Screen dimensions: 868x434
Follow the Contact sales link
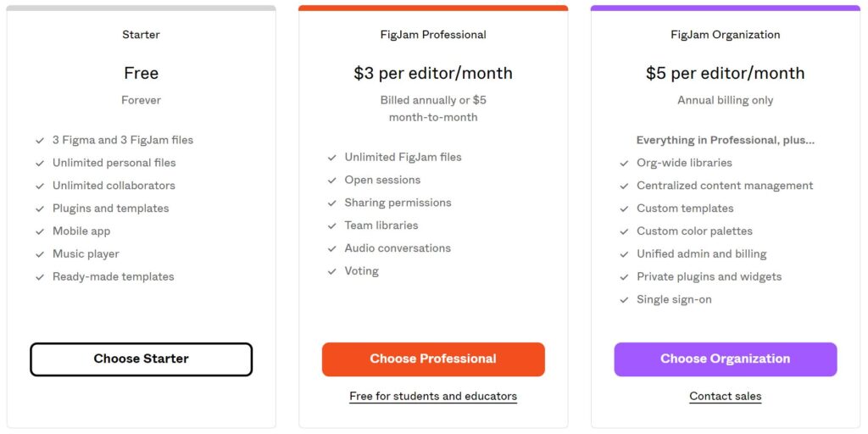point(726,397)
